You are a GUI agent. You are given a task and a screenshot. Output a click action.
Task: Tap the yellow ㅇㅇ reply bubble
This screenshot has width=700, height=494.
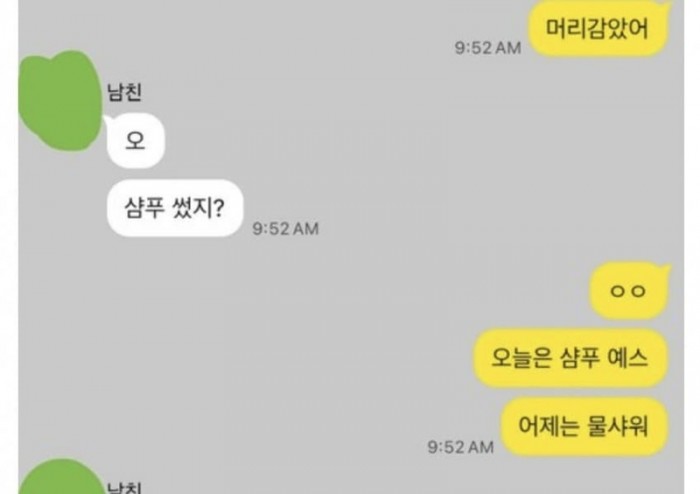[x=629, y=291]
